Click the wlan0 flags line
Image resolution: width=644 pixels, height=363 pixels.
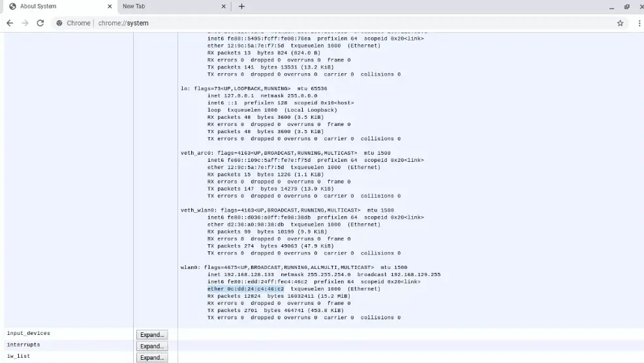pos(294,267)
